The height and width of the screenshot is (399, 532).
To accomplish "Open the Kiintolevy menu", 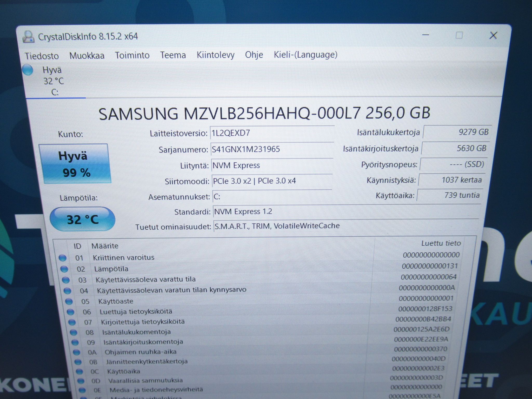I will [x=216, y=55].
